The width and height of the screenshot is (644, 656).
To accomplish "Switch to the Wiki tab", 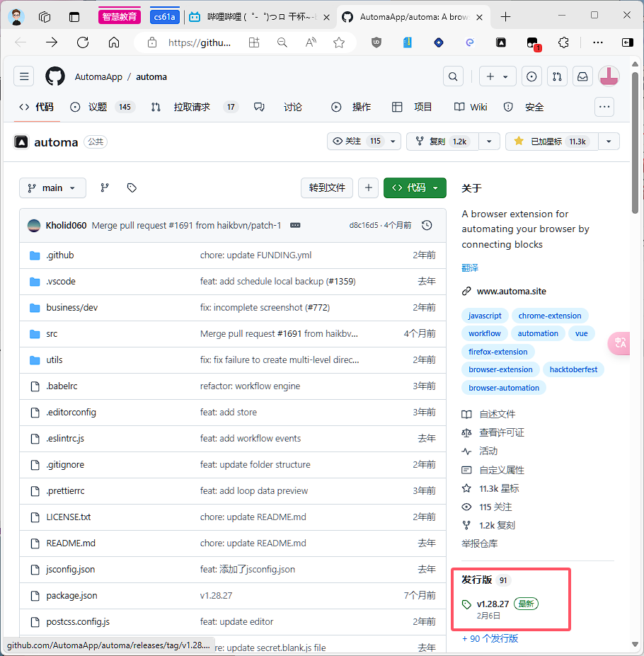I will (x=471, y=107).
